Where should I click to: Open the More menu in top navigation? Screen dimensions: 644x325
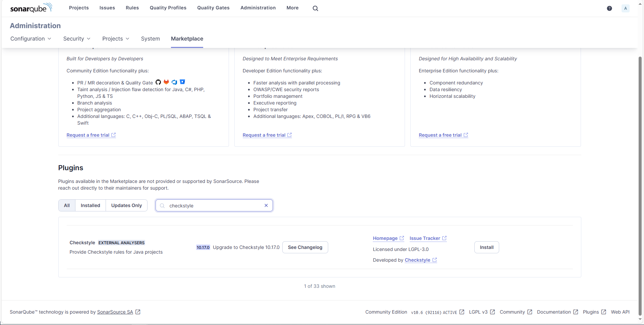tap(292, 8)
